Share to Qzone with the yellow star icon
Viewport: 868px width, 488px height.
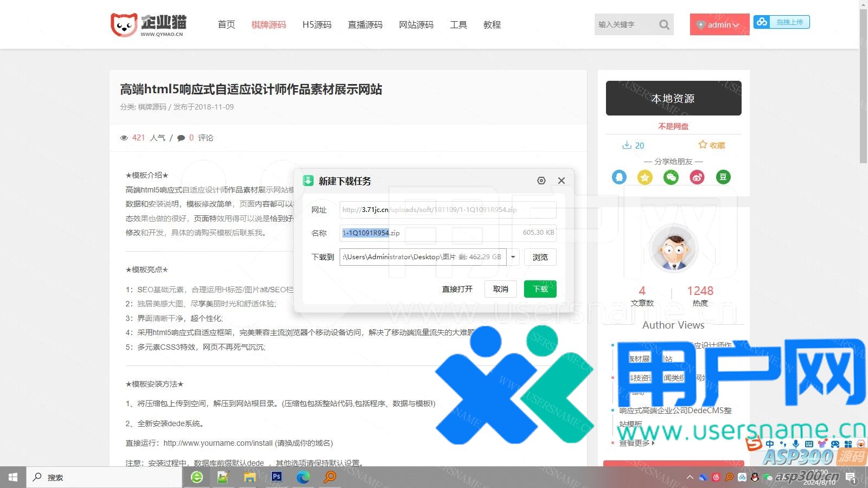(645, 177)
